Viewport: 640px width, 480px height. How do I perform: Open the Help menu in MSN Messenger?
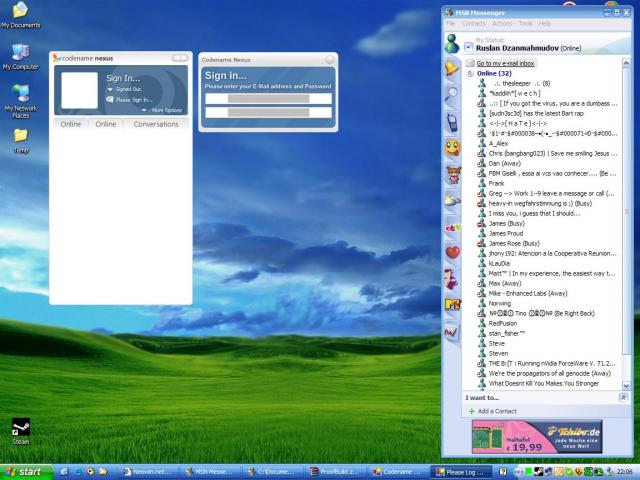pos(544,24)
